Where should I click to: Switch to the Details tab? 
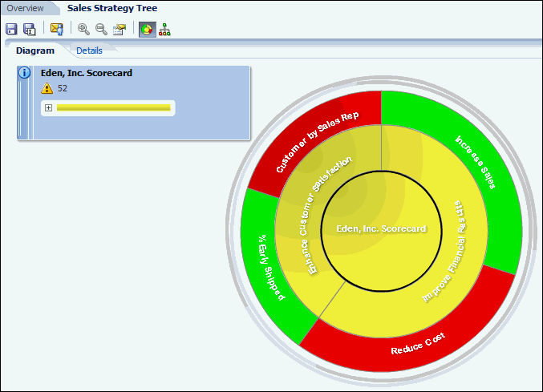pos(89,51)
